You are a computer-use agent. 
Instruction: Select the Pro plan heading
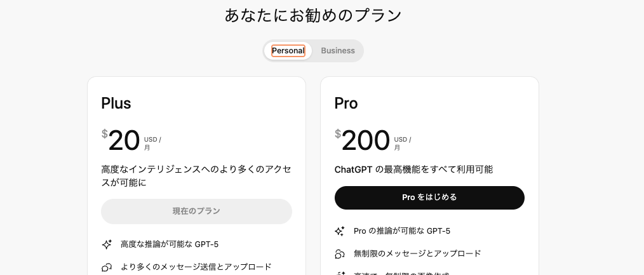(346, 104)
